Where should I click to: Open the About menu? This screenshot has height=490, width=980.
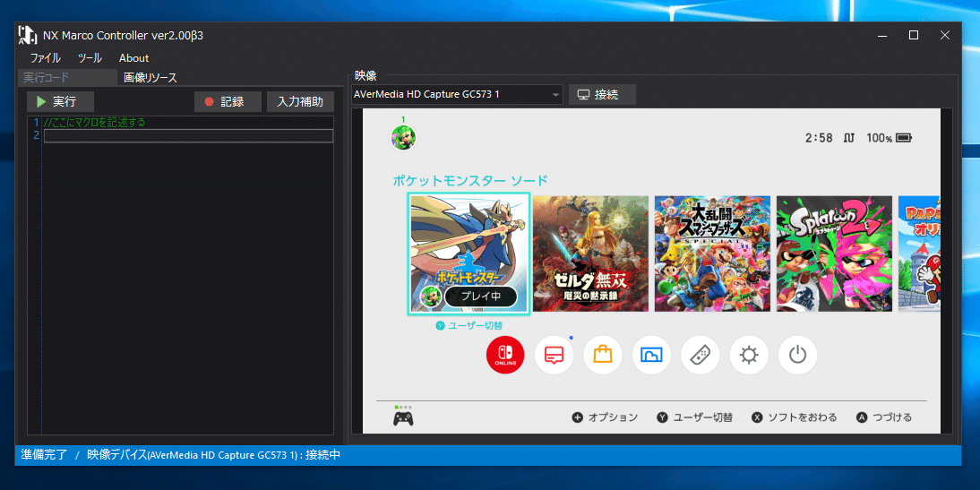click(x=133, y=58)
